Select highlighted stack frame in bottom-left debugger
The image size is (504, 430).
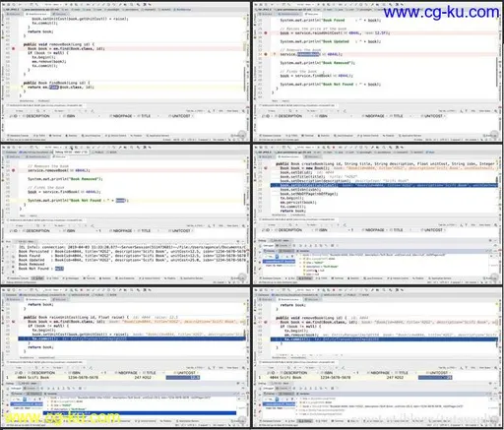(27, 404)
